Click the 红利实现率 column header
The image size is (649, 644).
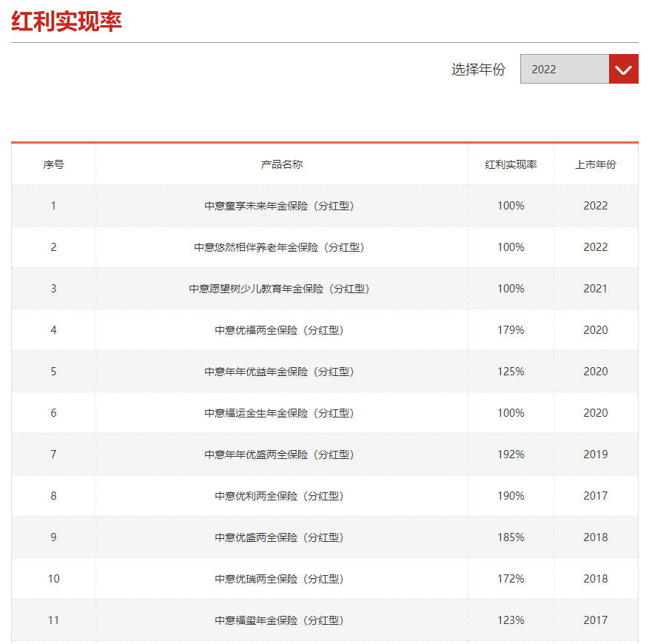511,164
